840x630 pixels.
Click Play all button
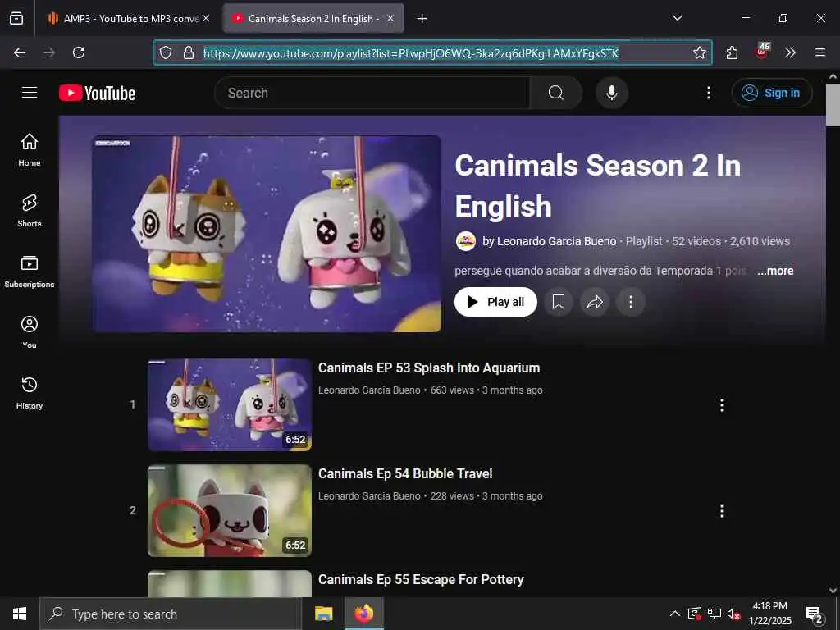[495, 302]
